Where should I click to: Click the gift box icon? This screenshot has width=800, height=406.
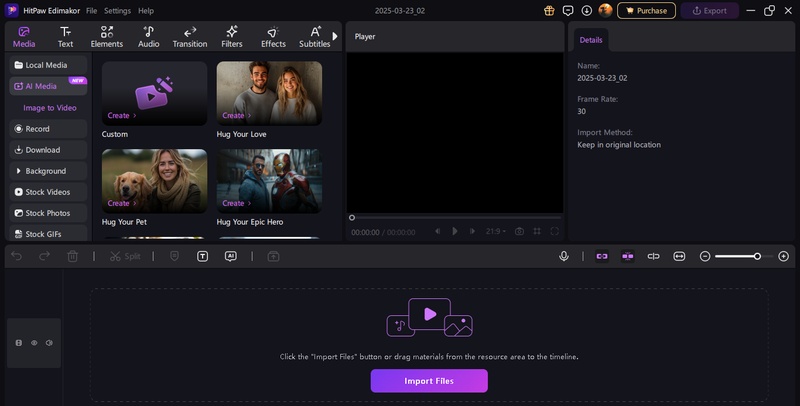pos(549,10)
